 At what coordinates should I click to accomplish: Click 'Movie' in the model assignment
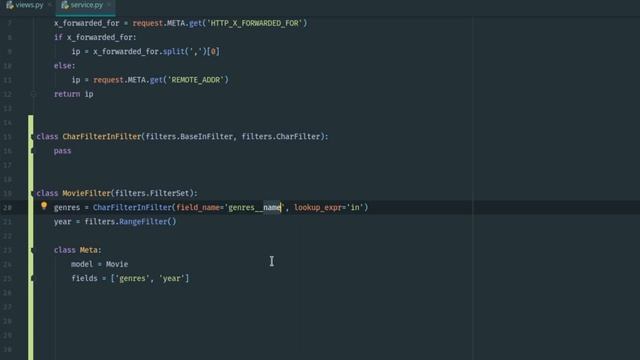tap(117, 264)
